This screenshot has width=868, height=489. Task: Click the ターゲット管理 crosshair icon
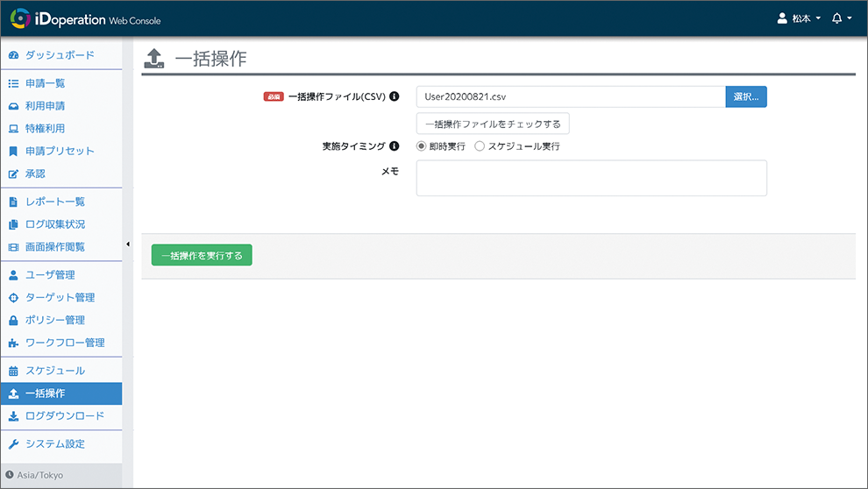click(13, 298)
